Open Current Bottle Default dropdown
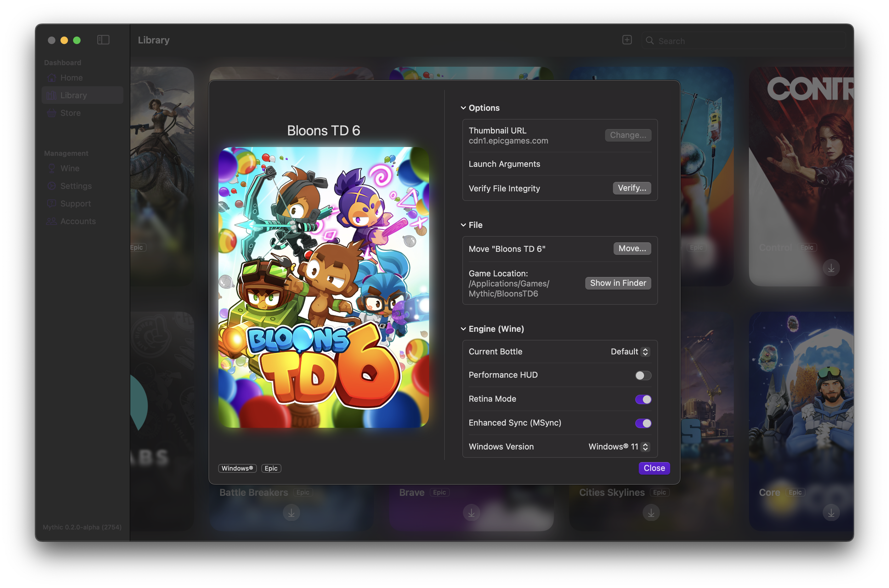This screenshot has height=588, width=889. (630, 352)
